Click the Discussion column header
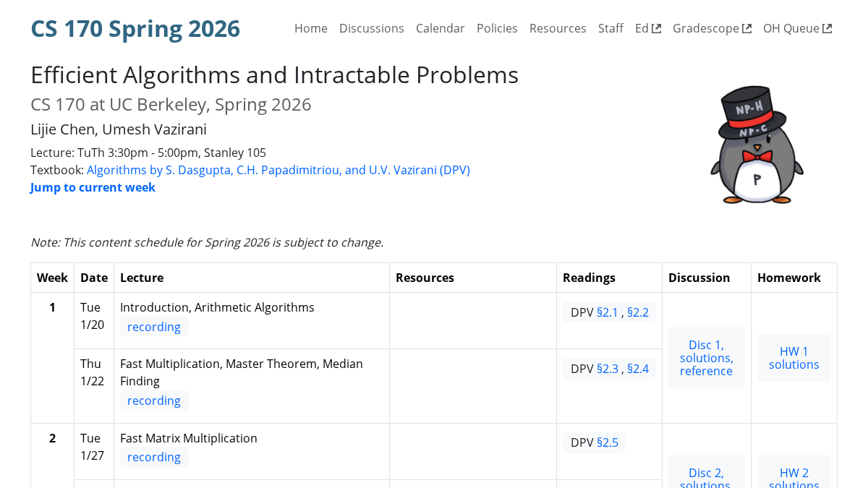The width and height of the screenshot is (868, 488). (707, 278)
